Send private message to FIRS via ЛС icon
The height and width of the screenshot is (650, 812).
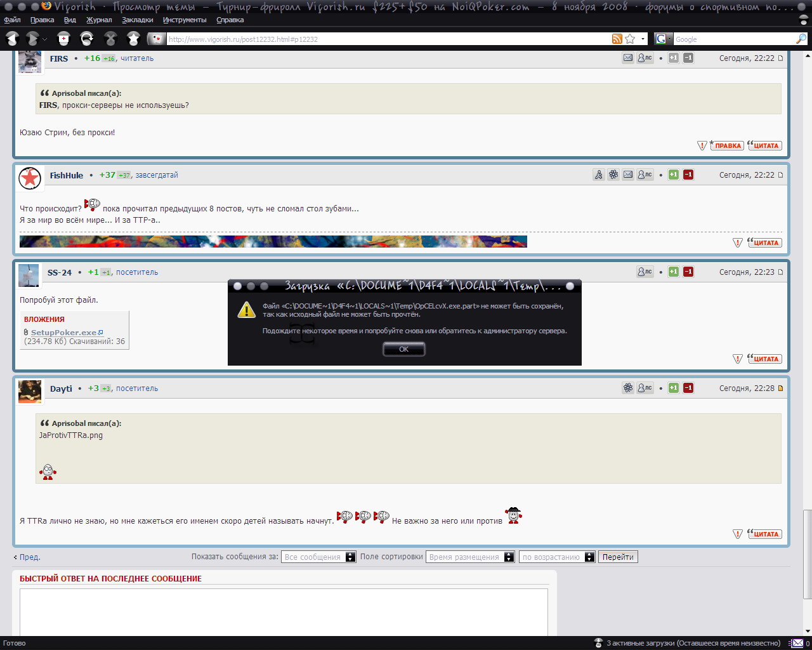tap(645, 58)
